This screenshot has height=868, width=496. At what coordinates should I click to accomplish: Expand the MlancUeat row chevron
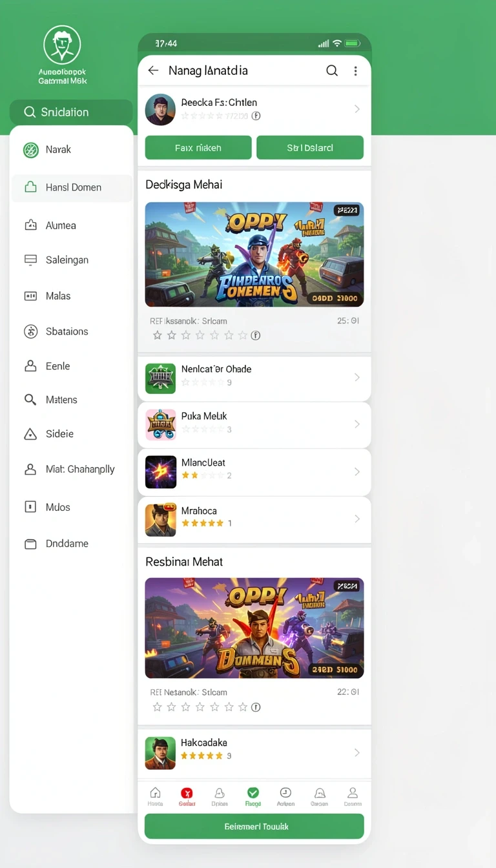(357, 471)
